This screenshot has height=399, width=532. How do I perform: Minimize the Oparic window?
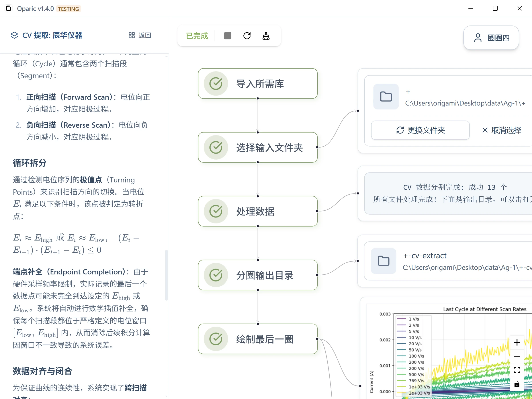pos(471,8)
